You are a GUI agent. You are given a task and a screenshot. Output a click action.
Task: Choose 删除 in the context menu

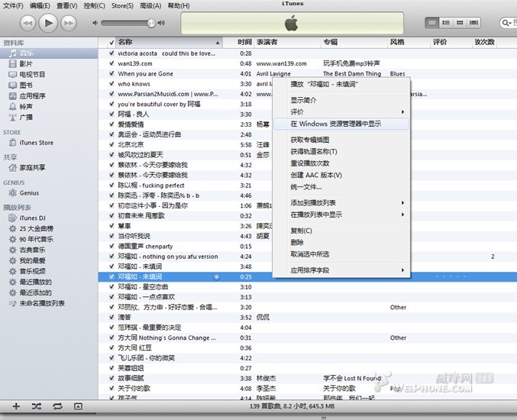pyautogui.click(x=341, y=242)
